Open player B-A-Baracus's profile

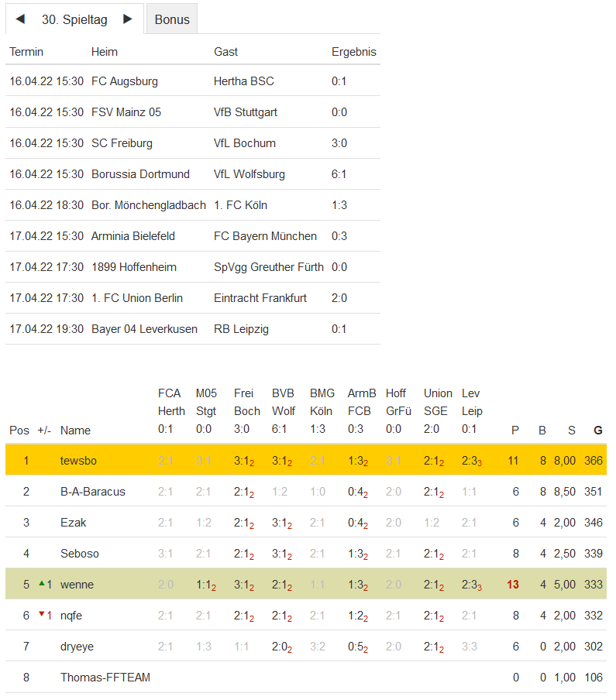(93, 492)
